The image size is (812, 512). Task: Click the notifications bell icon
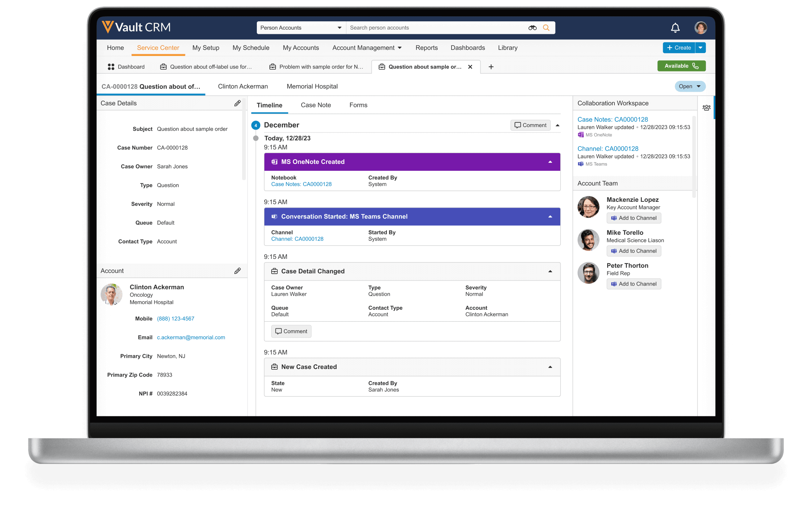pyautogui.click(x=675, y=28)
